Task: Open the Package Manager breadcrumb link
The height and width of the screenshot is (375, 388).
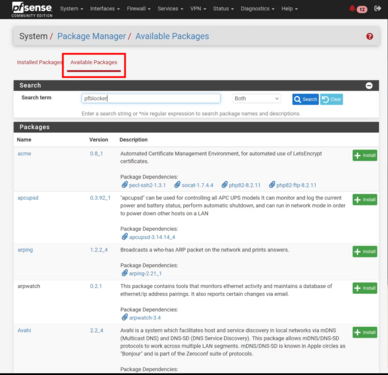Action: pyautogui.click(x=91, y=36)
